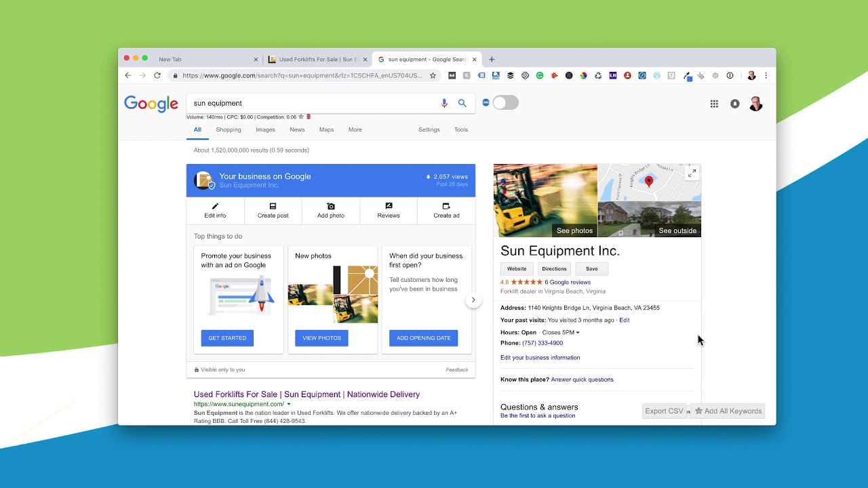
Task: Click the Google logo
Action: [151, 104]
